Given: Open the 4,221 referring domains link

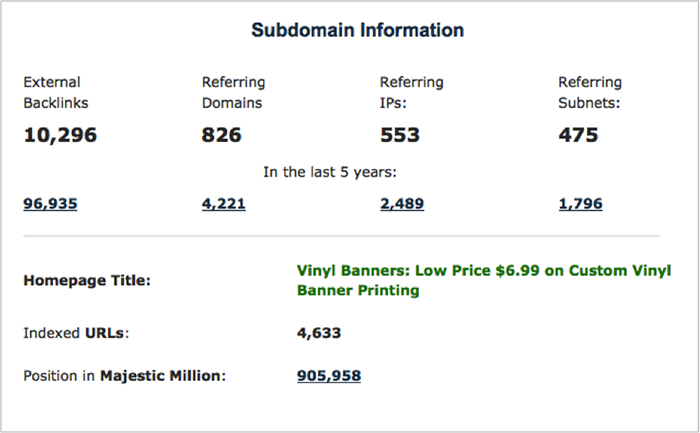Looking at the screenshot, I should pos(223,204).
